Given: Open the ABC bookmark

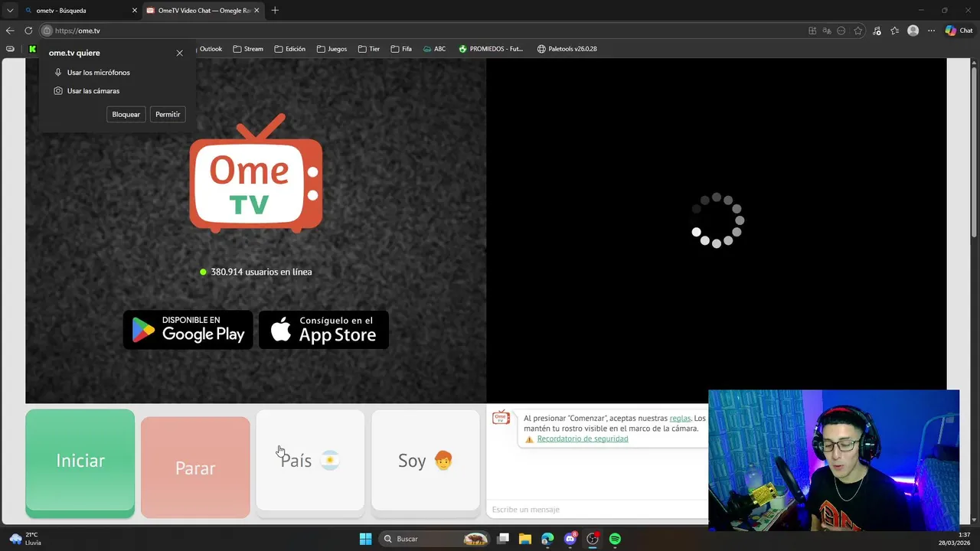Looking at the screenshot, I should (x=434, y=49).
